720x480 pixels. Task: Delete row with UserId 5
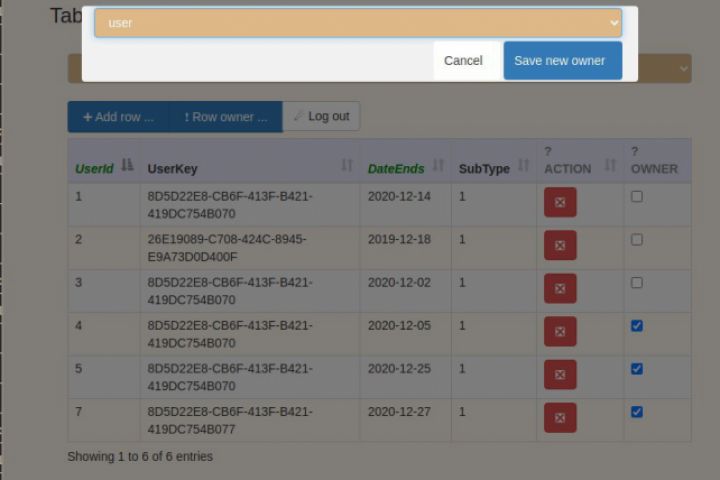(x=560, y=374)
